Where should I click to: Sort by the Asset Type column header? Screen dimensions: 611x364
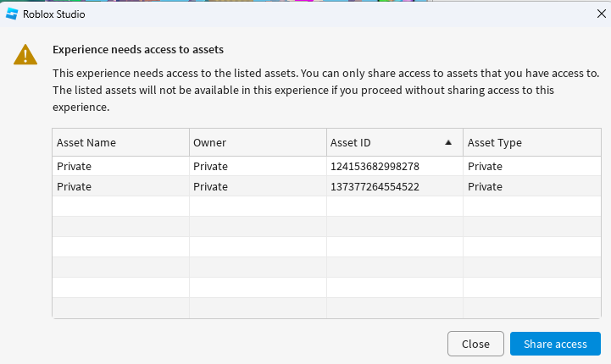[531, 143]
